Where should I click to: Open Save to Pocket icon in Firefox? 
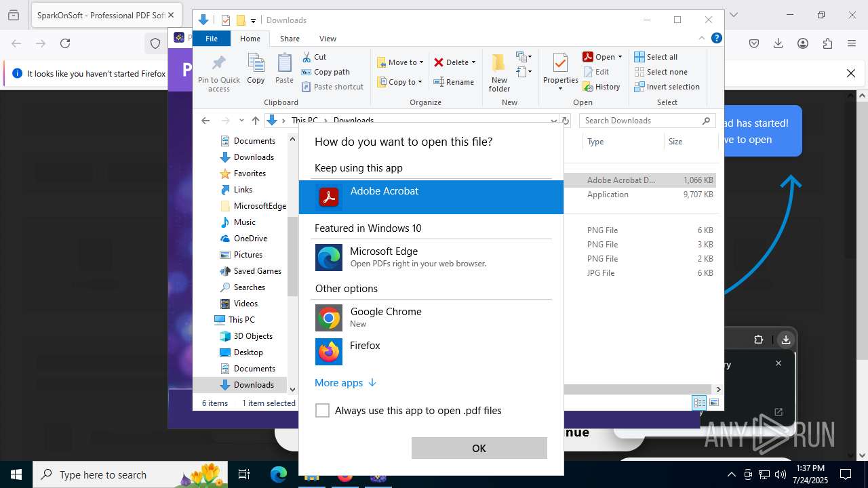coord(753,43)
